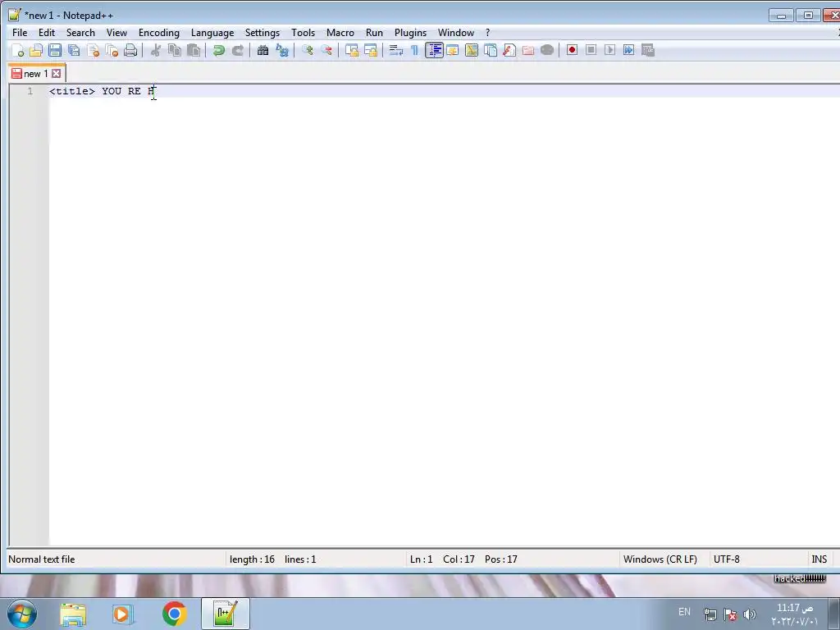
Task: Undo last action with green arrow
Action: 218,50
